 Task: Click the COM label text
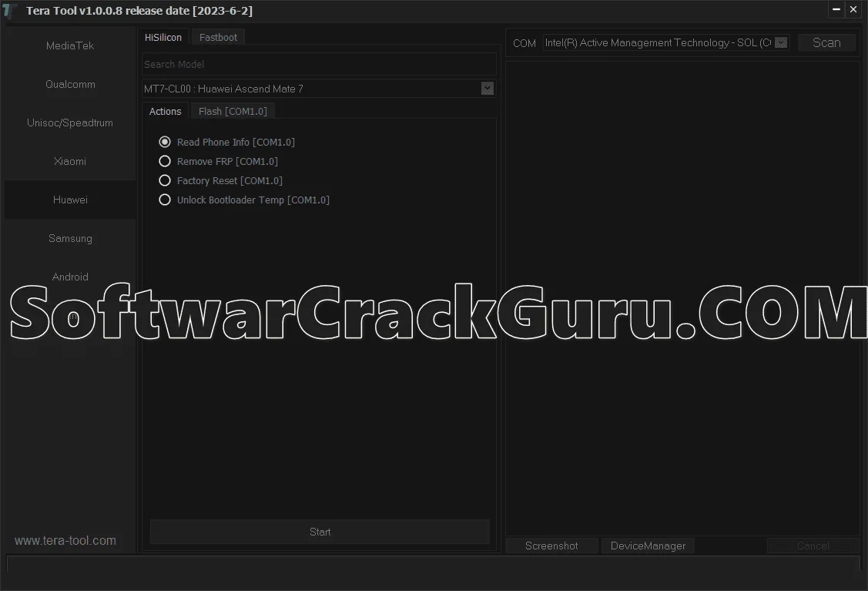524,43
